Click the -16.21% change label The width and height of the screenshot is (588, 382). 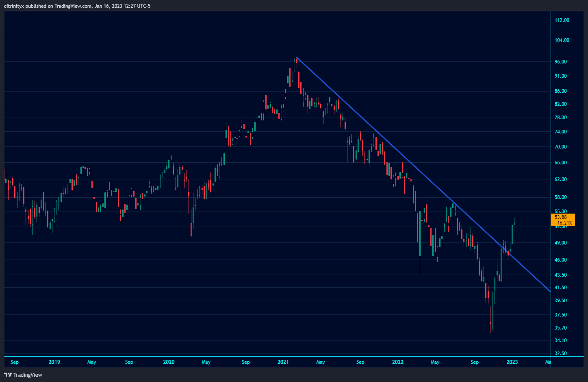pos(563,223)
